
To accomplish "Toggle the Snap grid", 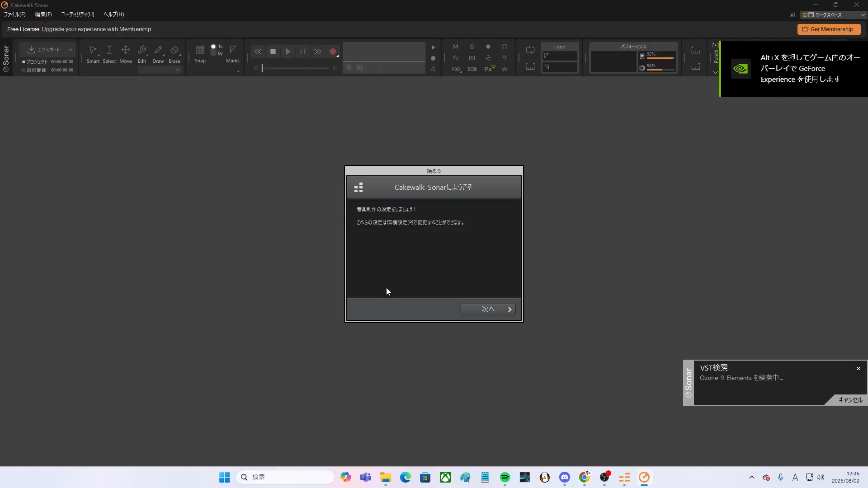I will pos(200,54).
